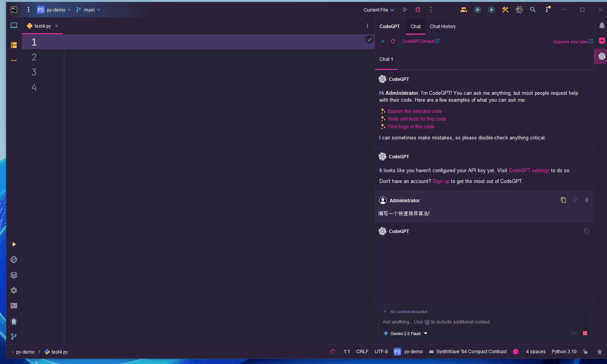Image resolution: width=607 pixels, height=364 pixels.
Task: Delete the Administrator message
Action: (x=587, y=200)
